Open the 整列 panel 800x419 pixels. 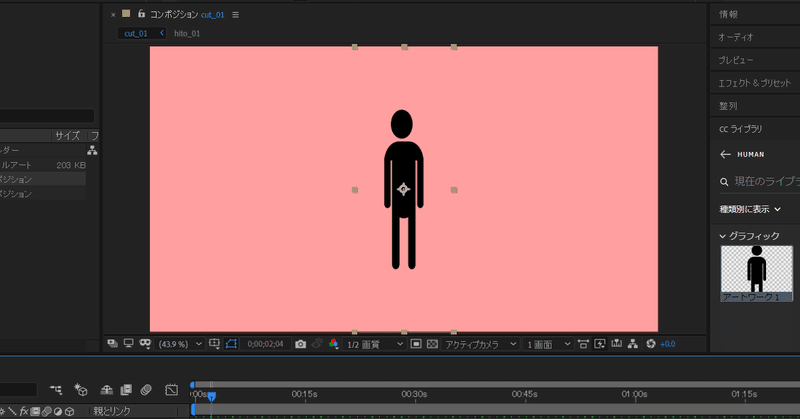(728, 106)
